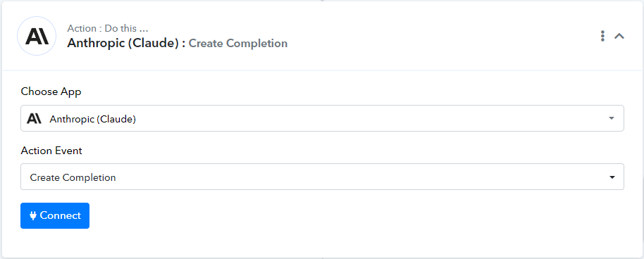Click the plug icon on the Connect button
Image resolution: width=644 pixels, height=259 pixels.
33,215
